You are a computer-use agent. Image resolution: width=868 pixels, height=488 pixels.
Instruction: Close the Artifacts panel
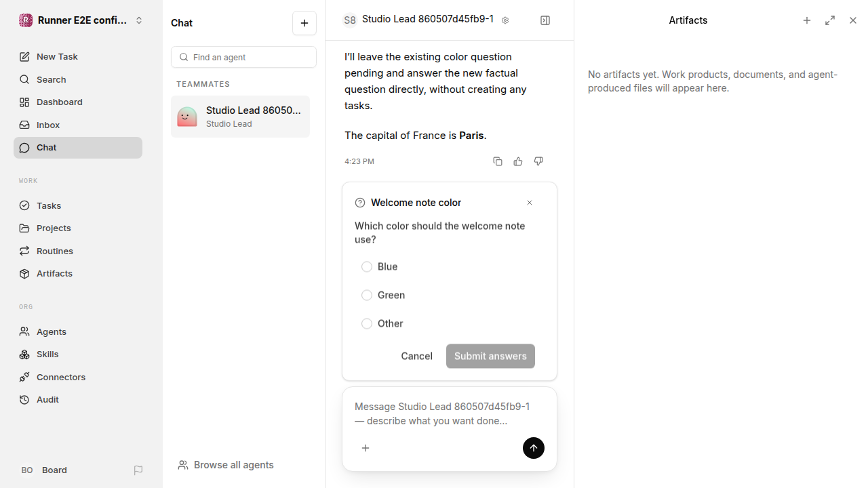click(x=853, y=20)
